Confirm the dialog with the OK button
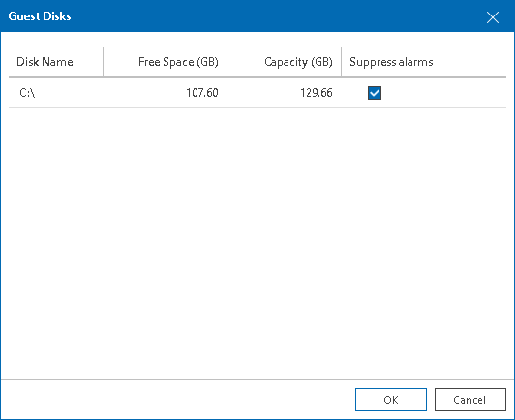Image resolution: width=515 pixels, height=420 pixels. (x=391, y=400)
